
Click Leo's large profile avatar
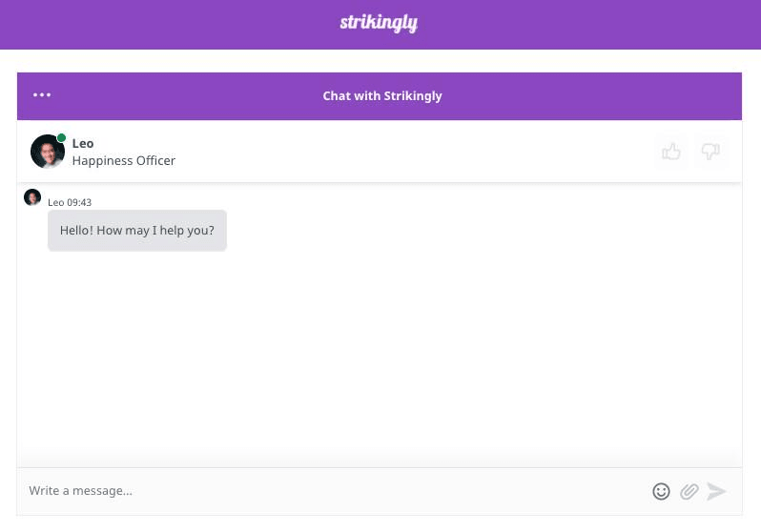[x=47, y=152]
